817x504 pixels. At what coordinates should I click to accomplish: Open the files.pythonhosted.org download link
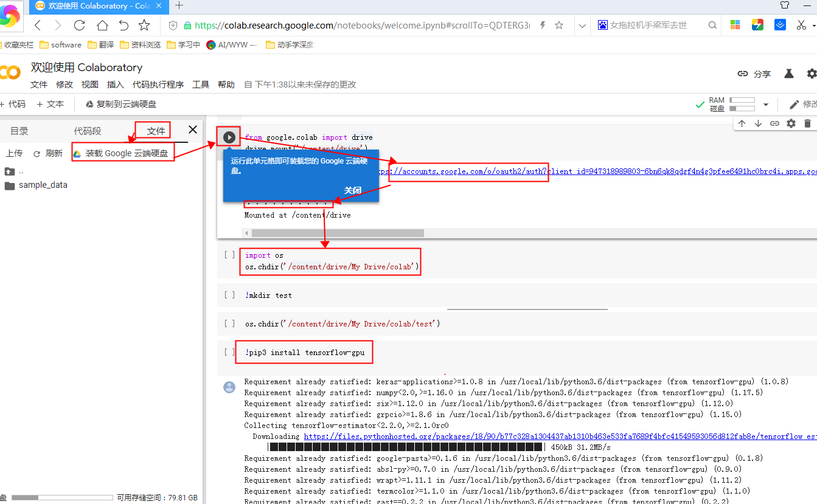point(560,436)
